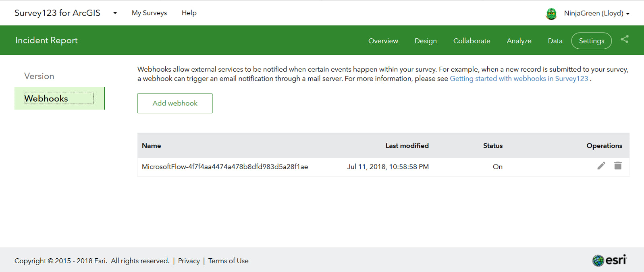Open the Privacy link in footer
This screenshot has width=644, height=272.
[x=189, y=261]
